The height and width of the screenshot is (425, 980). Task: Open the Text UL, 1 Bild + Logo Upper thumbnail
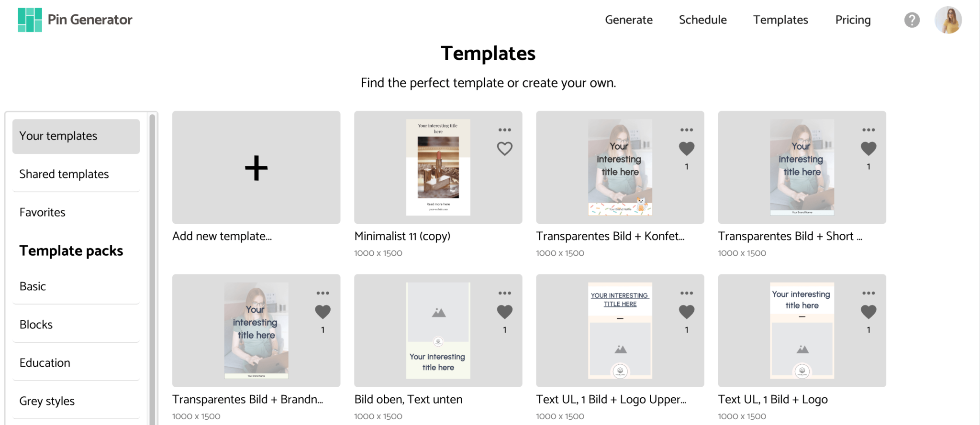tap(620, 330)
